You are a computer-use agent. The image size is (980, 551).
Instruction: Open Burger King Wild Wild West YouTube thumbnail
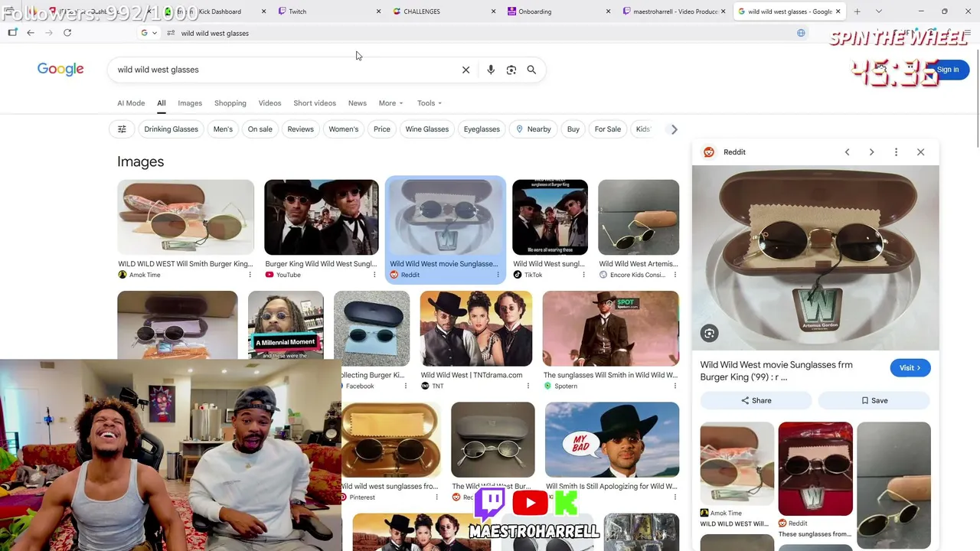(322, 217)
